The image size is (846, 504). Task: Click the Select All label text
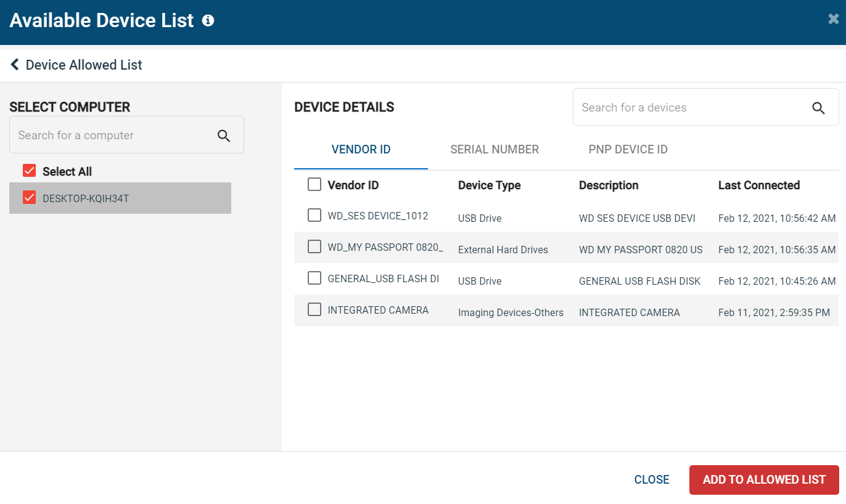click(x=67, y=171)
